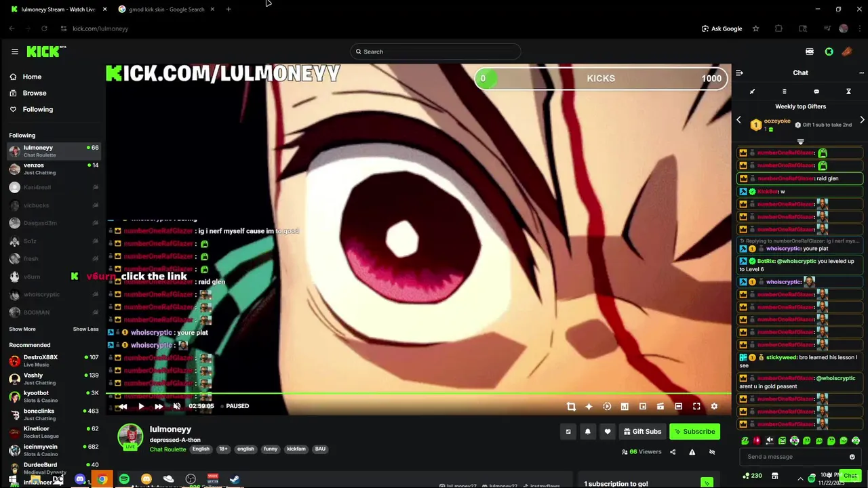Click the green Chat send button

(x=850, y=476)
